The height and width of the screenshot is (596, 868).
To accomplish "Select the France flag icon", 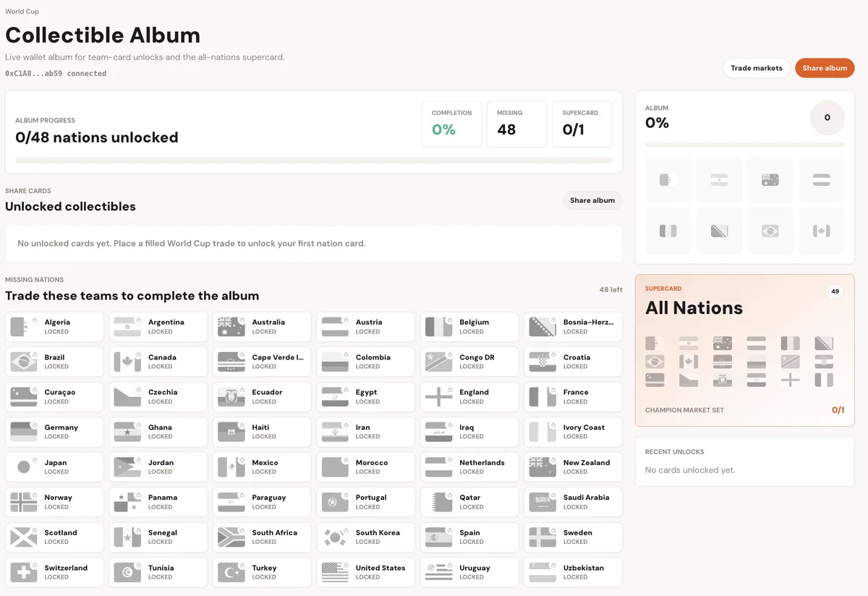I will tap(542, 397).
